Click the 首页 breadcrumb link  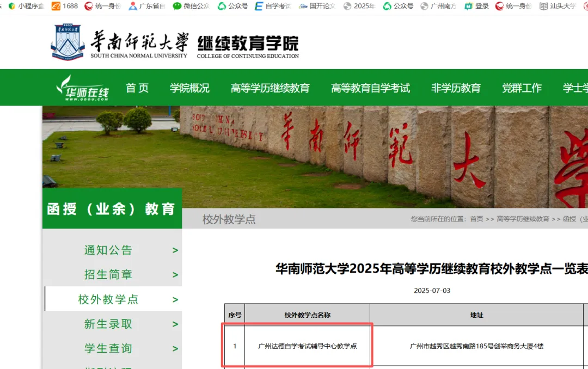point(476,219)
